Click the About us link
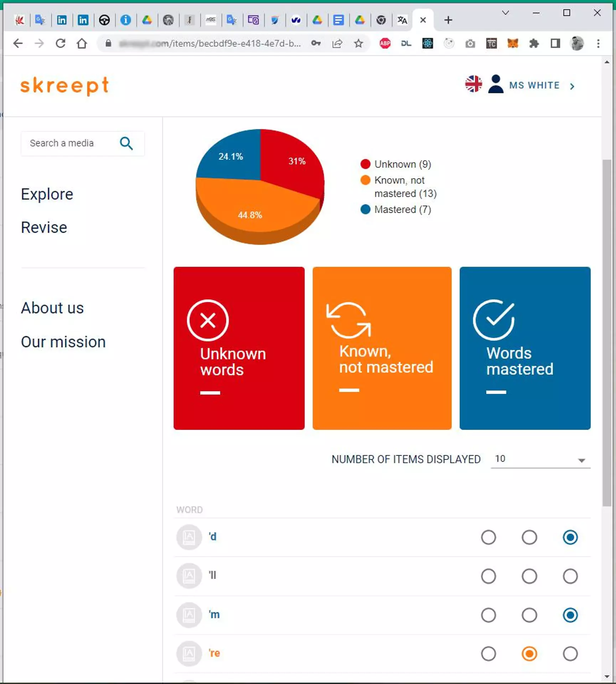This screenshot has width=616, height=684. tap(52, 308)
